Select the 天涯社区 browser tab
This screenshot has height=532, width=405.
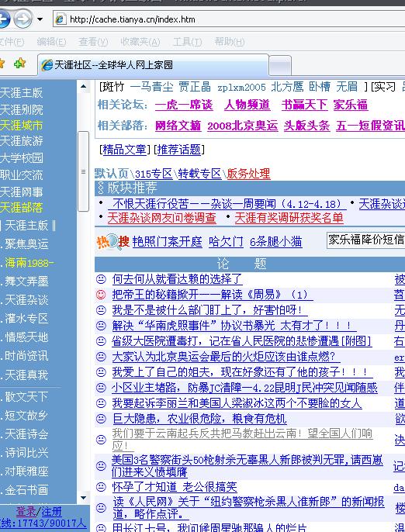[x=153, y=64]
